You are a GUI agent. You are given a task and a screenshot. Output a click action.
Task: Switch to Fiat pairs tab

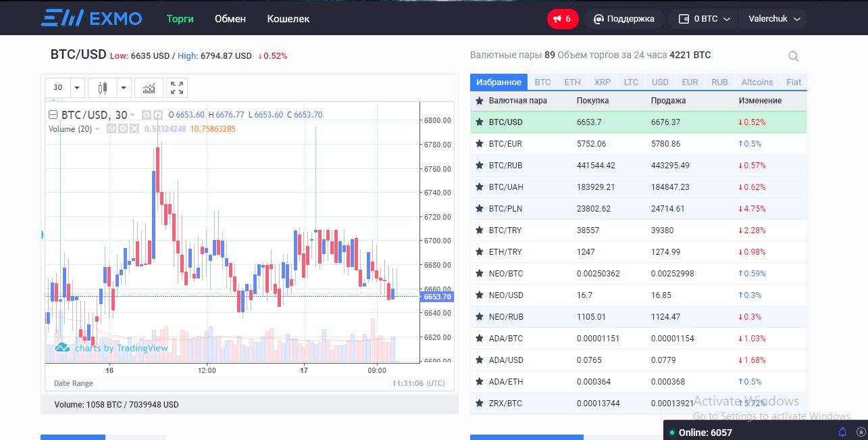pyautogui.click(x=794, y=82)
